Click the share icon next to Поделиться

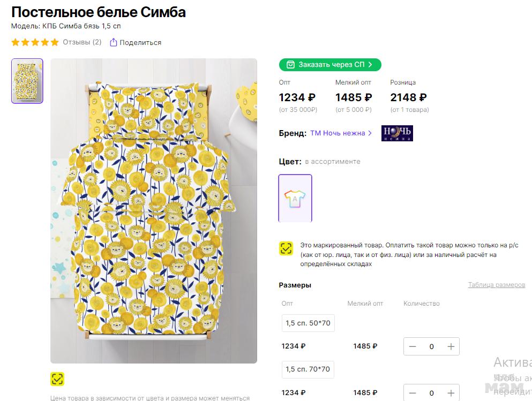tap(113, 42)
